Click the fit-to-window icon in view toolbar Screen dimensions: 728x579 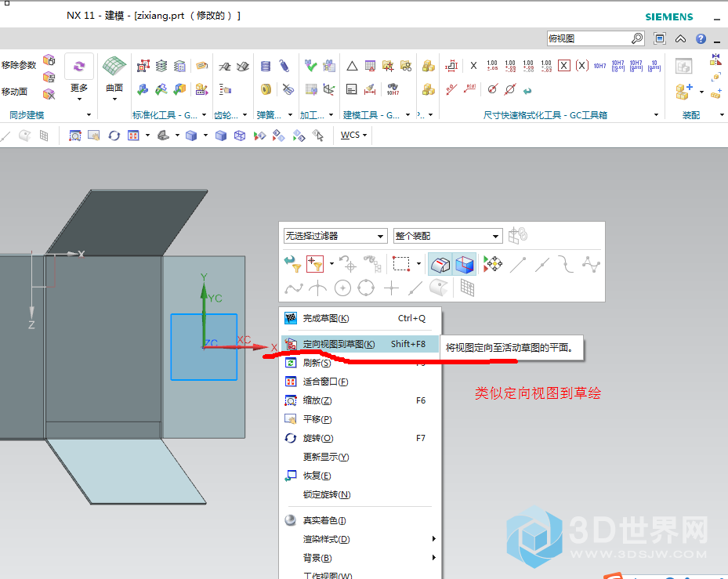click(133, 135)
